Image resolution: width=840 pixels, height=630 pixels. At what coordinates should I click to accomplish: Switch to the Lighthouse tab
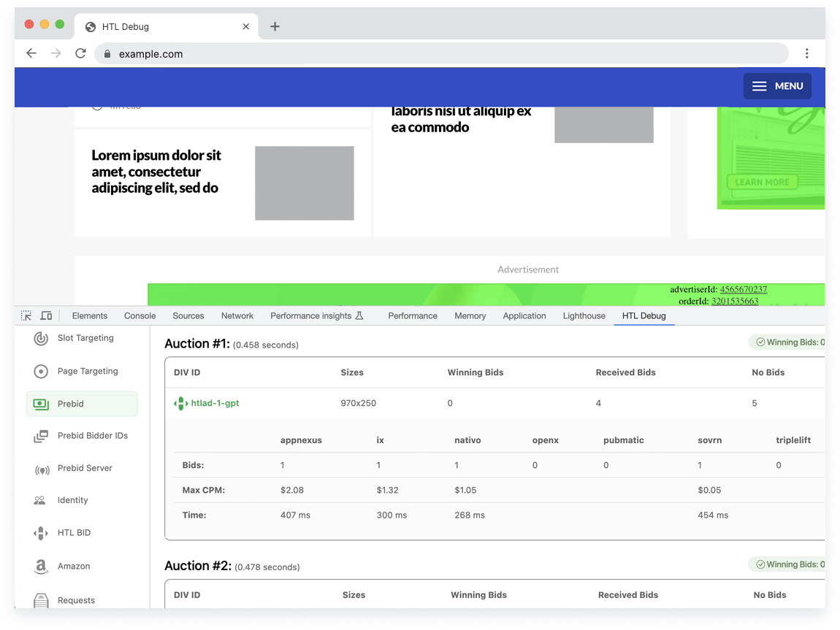point(584,316)
